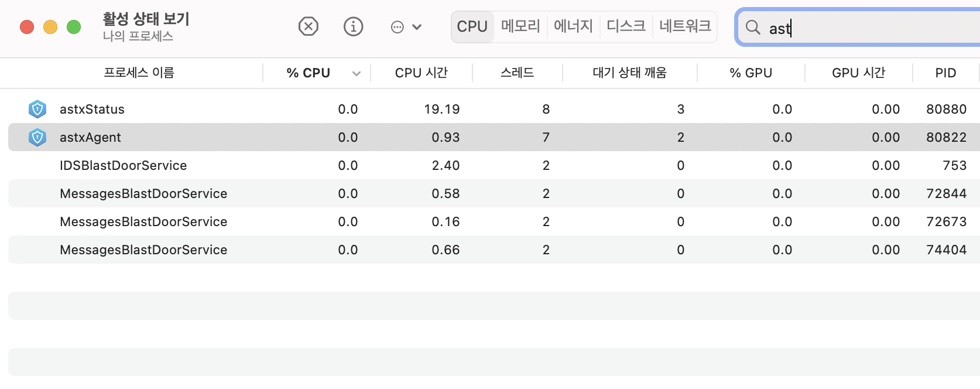Viewport: 980px width, 389px height.
Task: Sort by % GPU column header
Action: pos(751,73)
